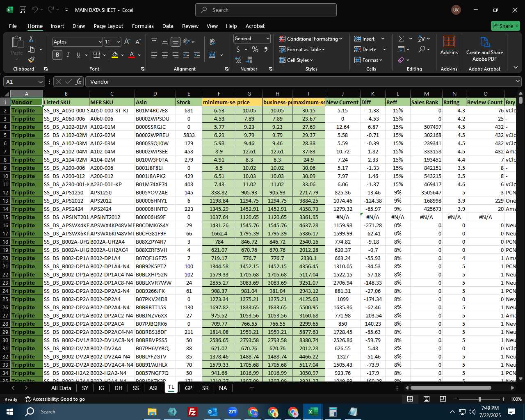The image size is (525, 420).
Task: Open the Insert ribbon tab
Action: (57, 26)
